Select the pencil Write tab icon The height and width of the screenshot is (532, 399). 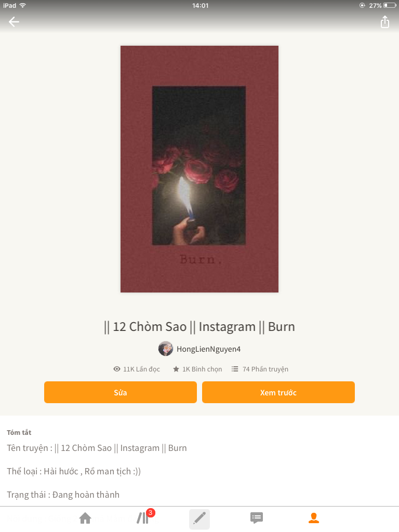[199, 519]
